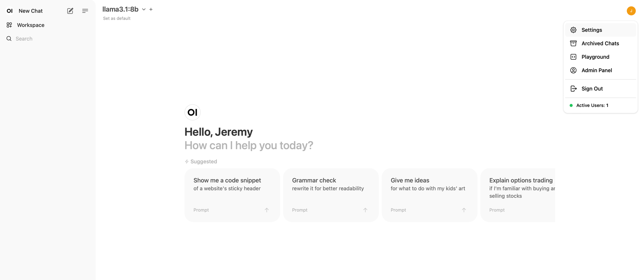This screenshot has width=644, height=280.
Task: Go to Admin Panel
Action: pos(596,70)
